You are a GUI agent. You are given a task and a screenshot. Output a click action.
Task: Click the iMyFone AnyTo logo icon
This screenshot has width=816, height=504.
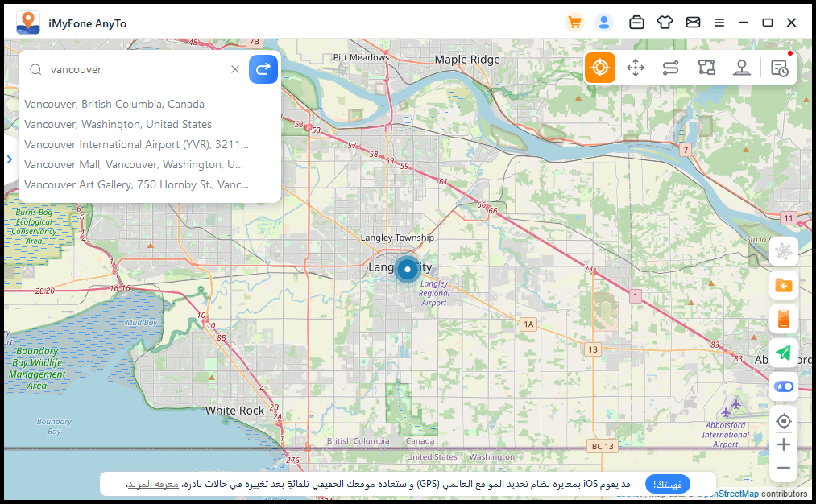[x=28, y=23]
